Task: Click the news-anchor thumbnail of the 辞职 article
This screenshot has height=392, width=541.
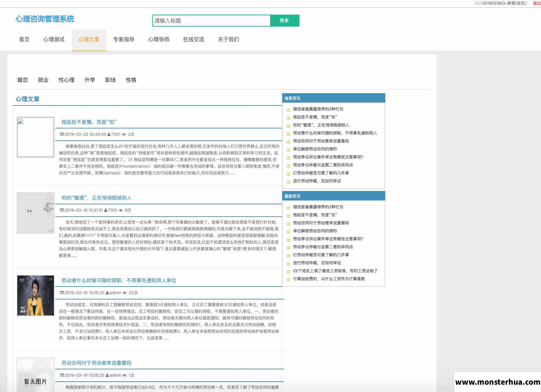Action: pos(36,295)
